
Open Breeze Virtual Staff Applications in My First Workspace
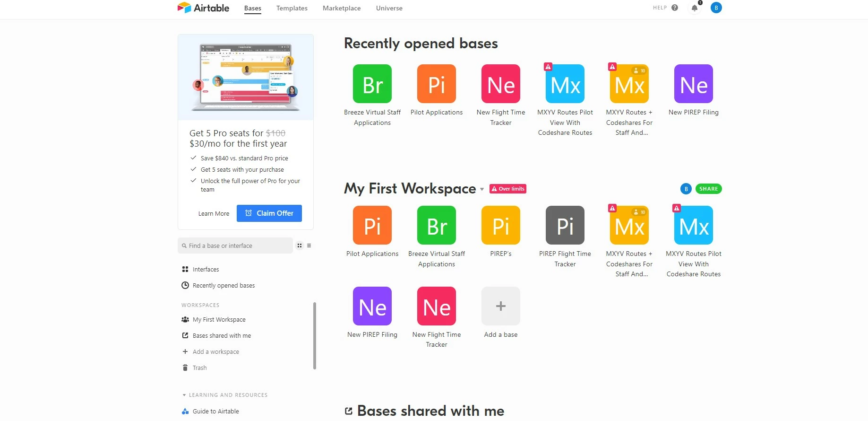tap(437, 225)
